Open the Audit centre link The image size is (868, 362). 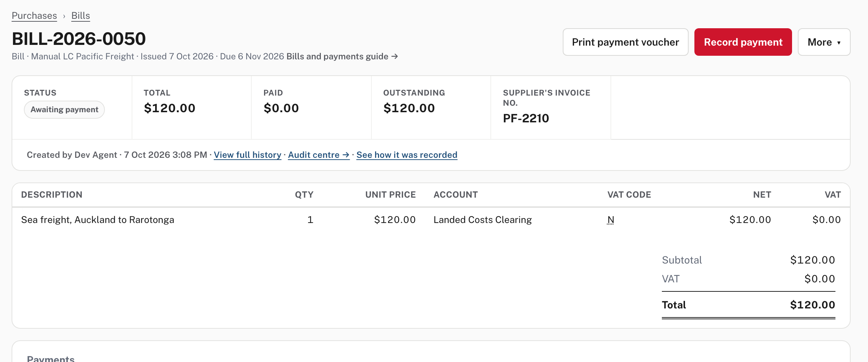click(319, 155)
